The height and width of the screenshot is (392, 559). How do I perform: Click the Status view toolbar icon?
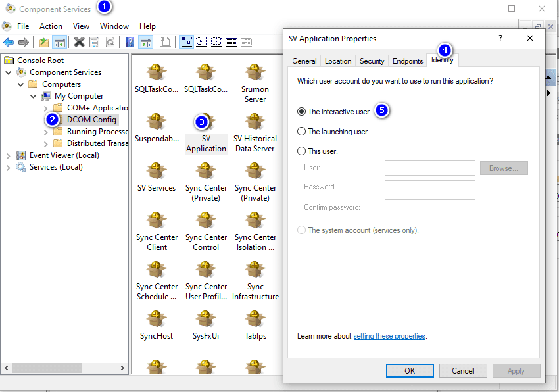[x=247, y=43]
